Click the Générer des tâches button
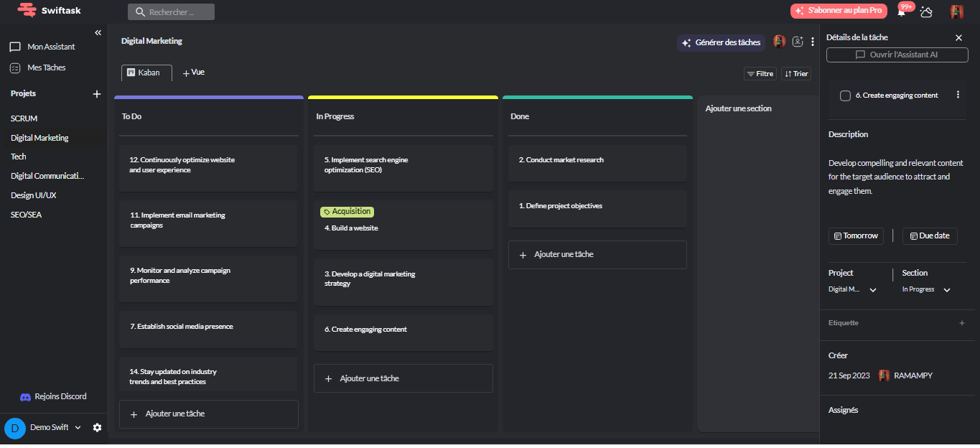The image size is (980, 448). click(721, 42)
